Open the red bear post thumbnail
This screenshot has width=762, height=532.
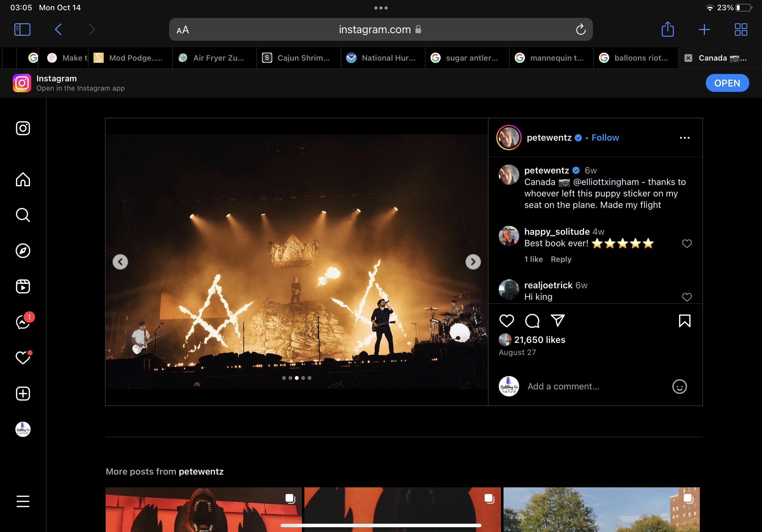click(x=204, y=509)
